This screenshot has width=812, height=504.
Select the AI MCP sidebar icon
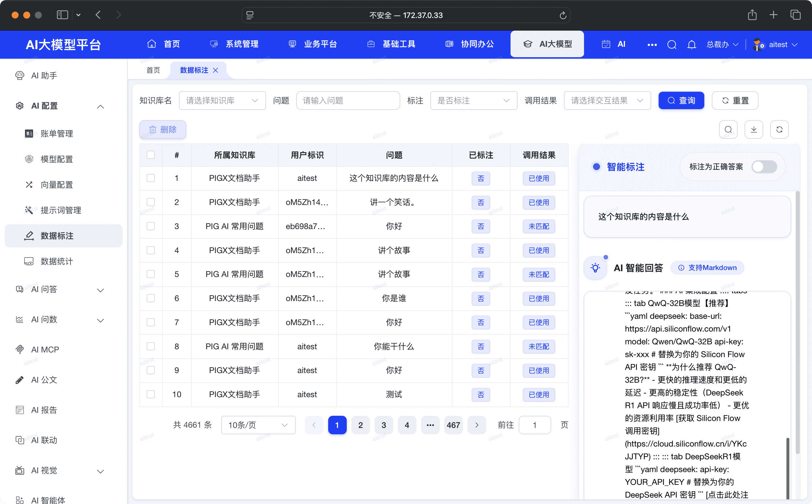pos(19,349)
